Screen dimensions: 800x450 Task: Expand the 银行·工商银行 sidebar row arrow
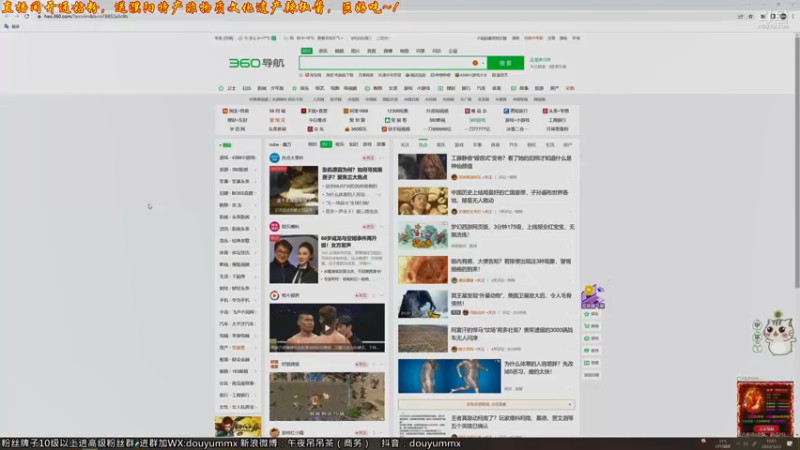(x=255, y=395)
